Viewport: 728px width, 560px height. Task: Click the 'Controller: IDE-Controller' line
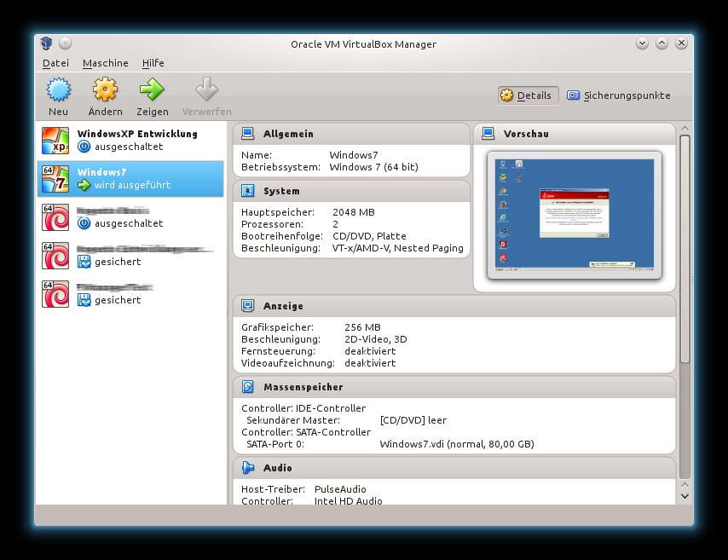coord(303,408)
